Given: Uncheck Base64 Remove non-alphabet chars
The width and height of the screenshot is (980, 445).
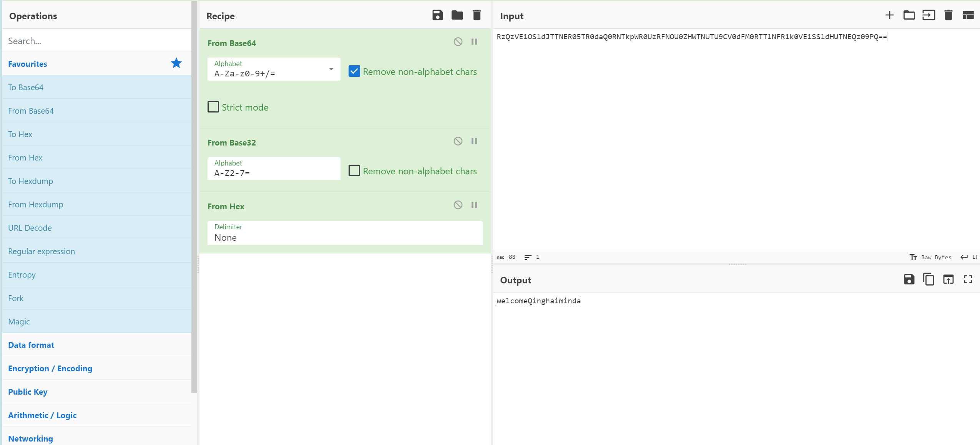Looking at the screenshot, I should point(354,71).
